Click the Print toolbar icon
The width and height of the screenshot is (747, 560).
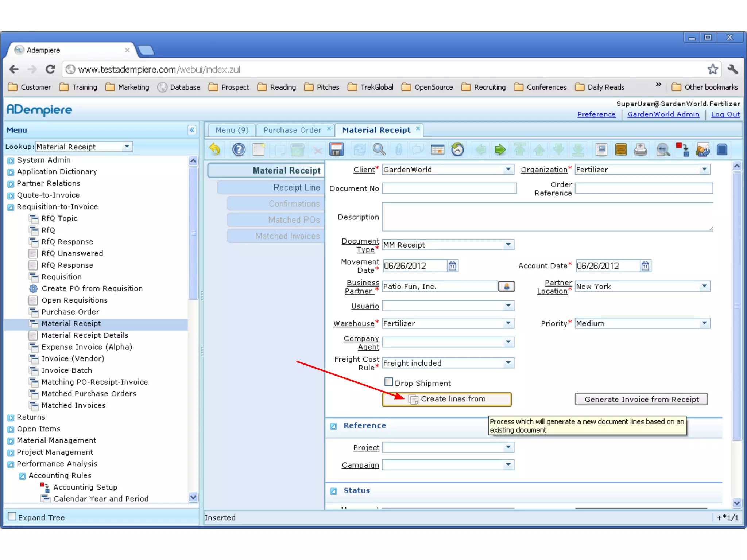tap(640, 149)
